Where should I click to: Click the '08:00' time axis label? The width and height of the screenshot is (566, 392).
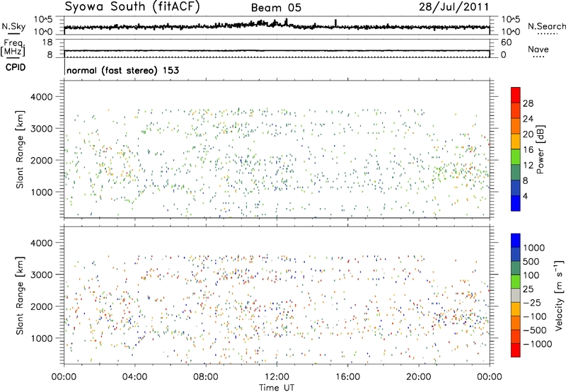pyautogui.click(x=205, y=377)
